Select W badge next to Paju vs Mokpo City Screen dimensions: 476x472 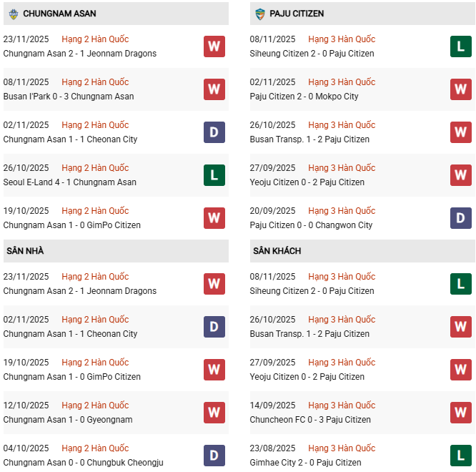click(x=461, y=89)
